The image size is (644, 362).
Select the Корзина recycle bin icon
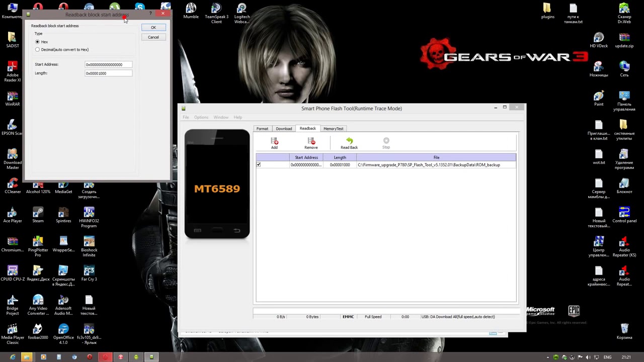coord(624,332)
